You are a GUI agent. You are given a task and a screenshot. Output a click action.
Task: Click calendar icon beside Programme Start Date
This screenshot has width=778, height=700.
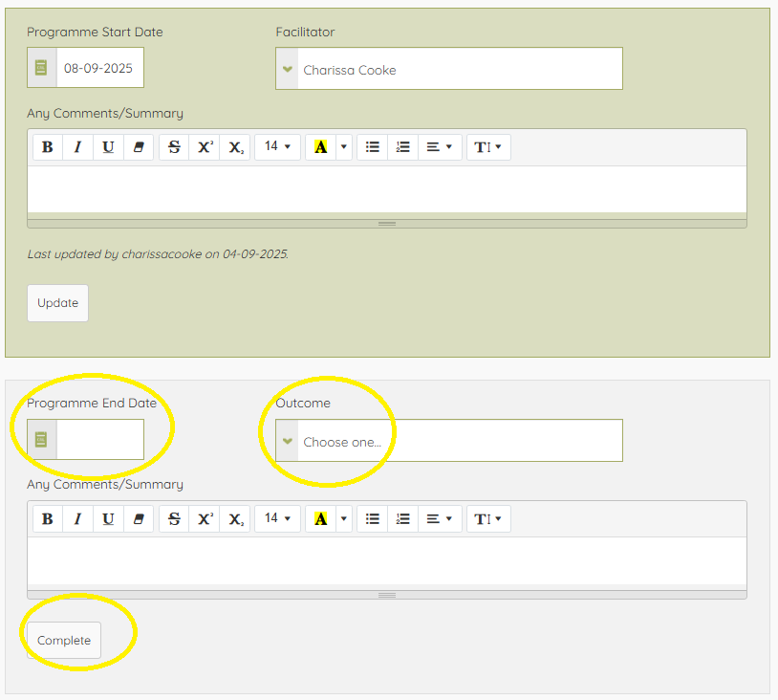(41, 68)
